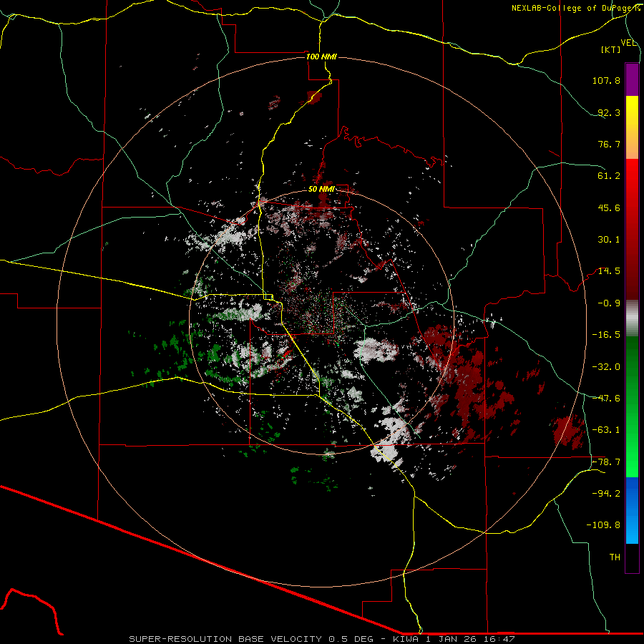Click the gray near-zero velocity color segment
644x644 pixels.
[632, 316]
